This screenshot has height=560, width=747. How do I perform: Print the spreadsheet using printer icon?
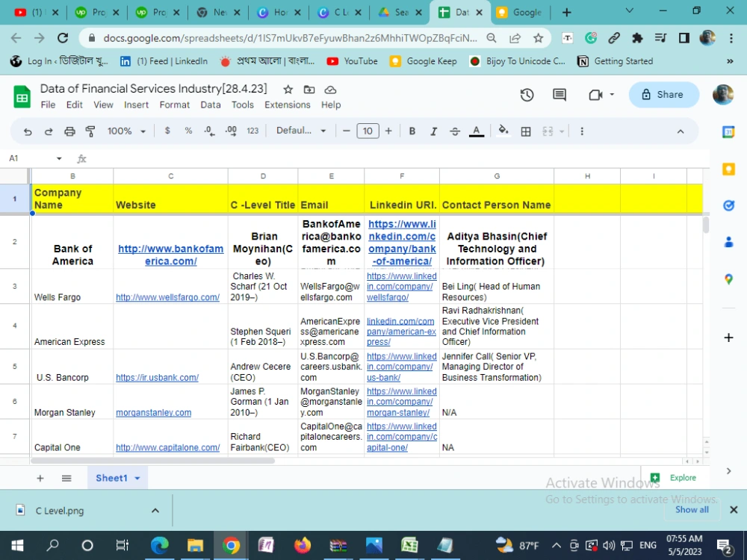69,131
